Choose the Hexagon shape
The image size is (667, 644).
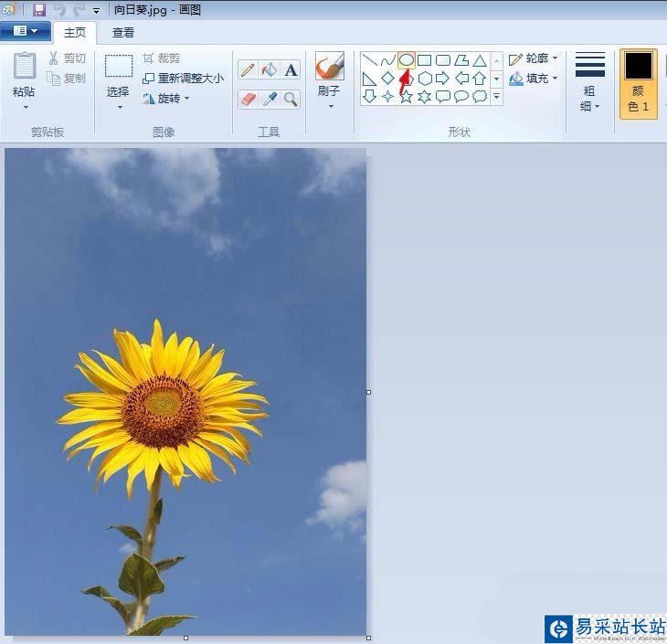(x=425, y=79)
